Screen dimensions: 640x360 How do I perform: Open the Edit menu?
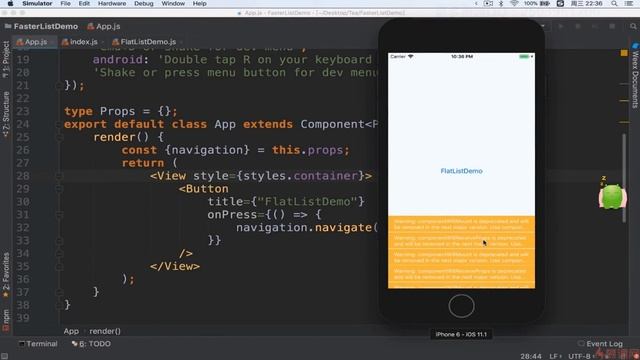84,3
